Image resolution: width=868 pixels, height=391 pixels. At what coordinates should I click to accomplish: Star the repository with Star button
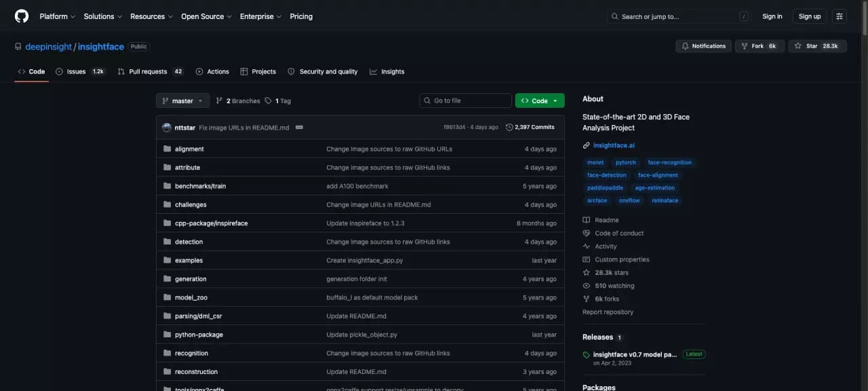[817, 46]
